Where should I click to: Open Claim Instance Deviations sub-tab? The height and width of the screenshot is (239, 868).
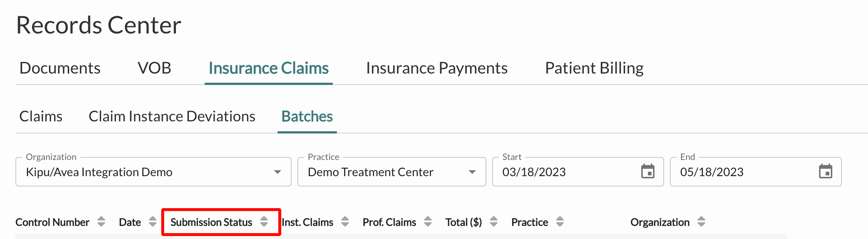coord(172,117)
